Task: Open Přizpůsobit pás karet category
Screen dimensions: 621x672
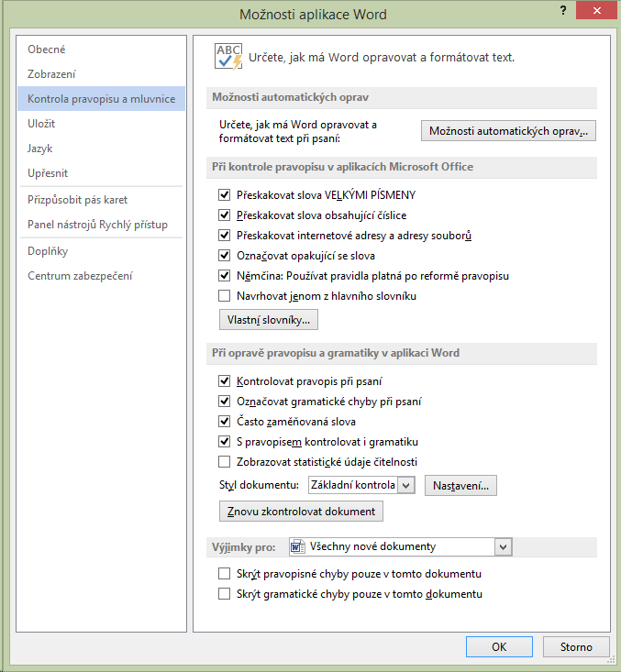Action: click(101, 200)
